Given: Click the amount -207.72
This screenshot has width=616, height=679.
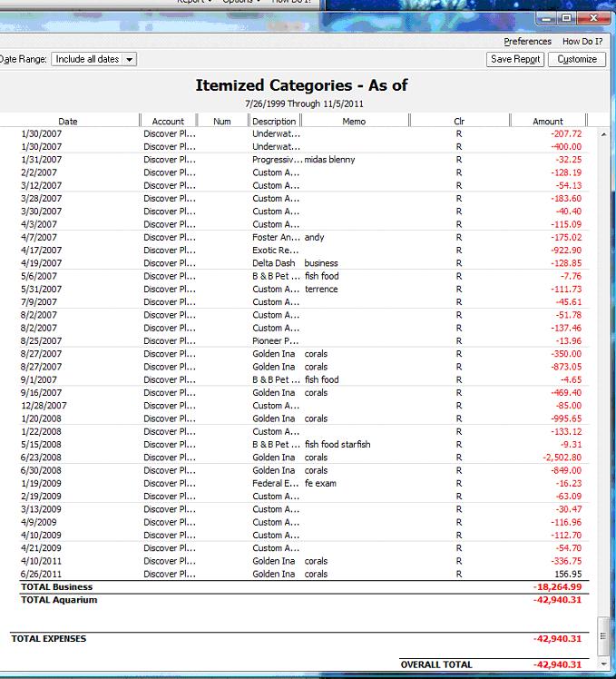Looking at the screenshot, I should pyautogui.click(x=566, y=133).
